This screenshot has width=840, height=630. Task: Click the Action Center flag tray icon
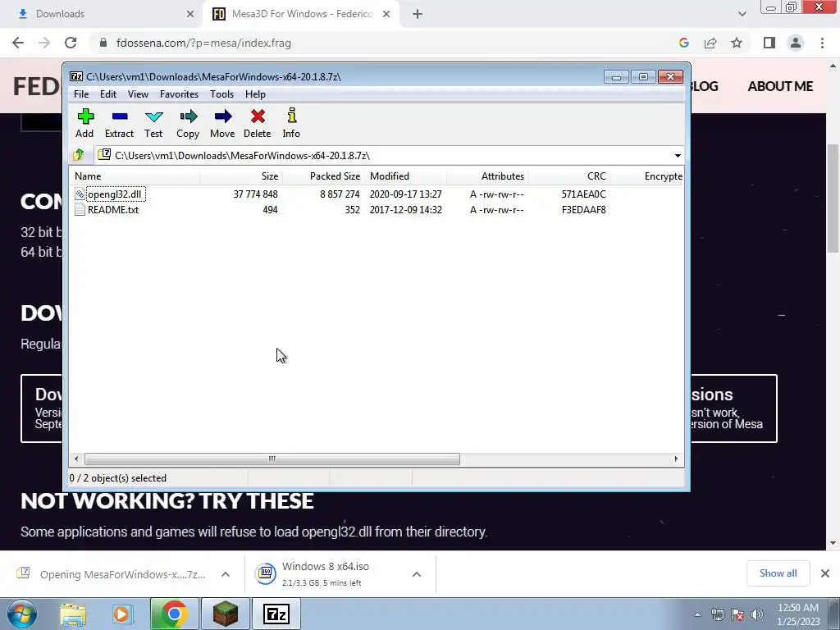(737, 614)
